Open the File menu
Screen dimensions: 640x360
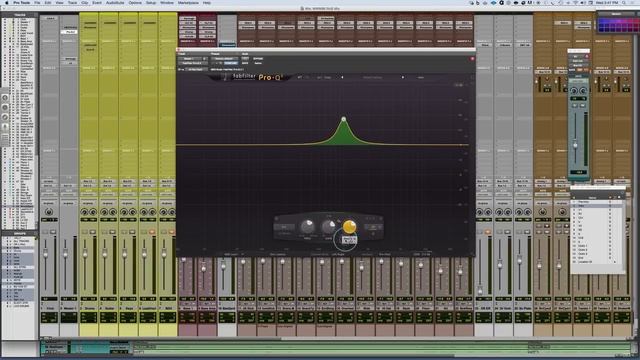[x=37, y=3]
